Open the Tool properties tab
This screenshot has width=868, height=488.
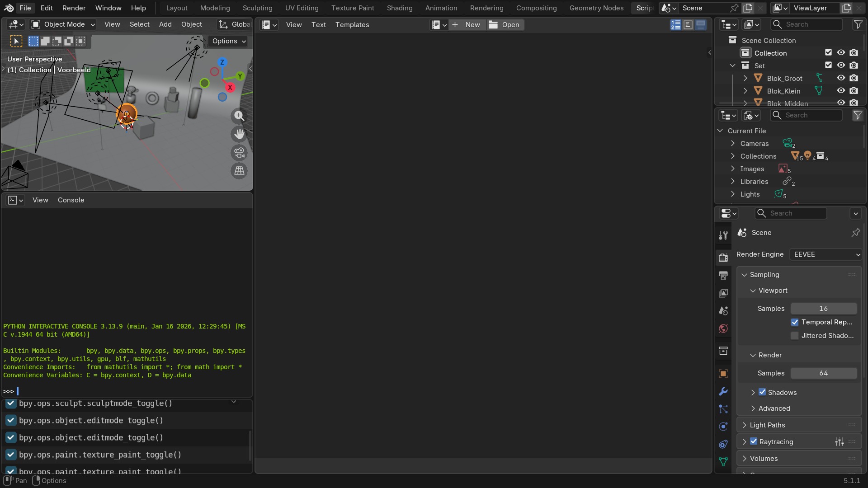coord(723,235)
